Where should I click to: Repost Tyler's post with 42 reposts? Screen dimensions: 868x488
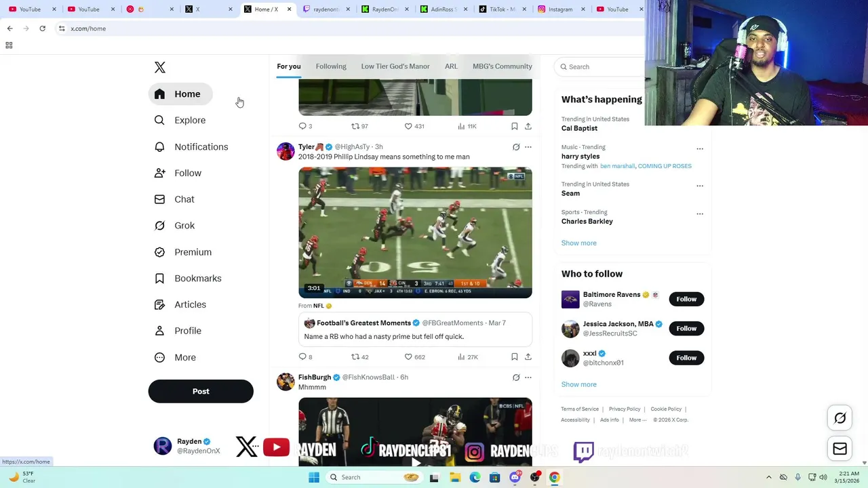click(x=359, y=357)
